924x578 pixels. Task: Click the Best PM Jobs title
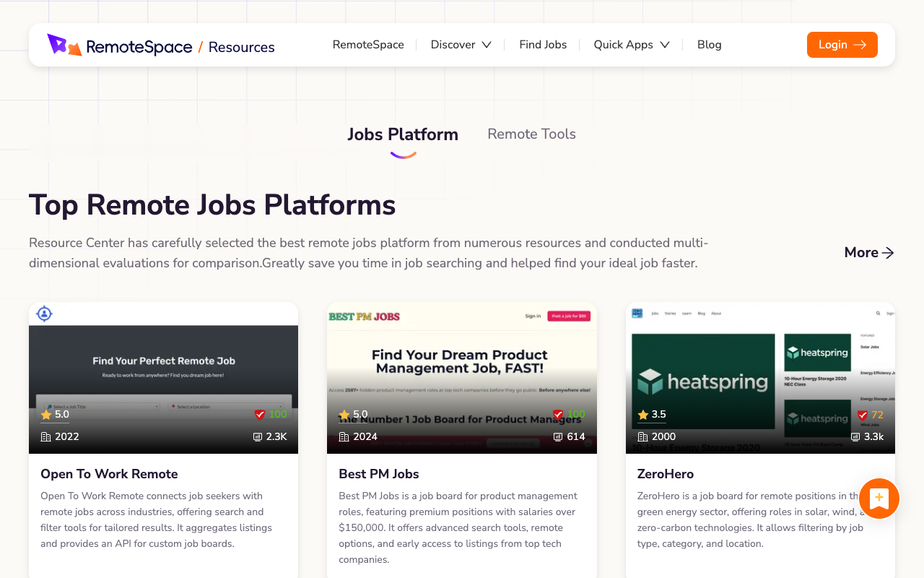379,474
